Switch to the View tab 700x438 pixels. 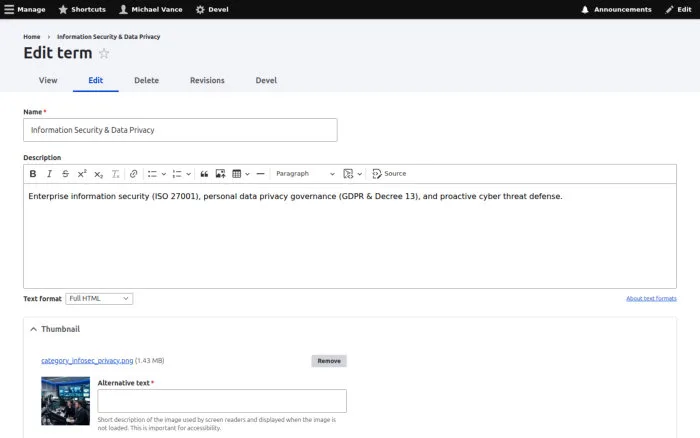tap(48, 80)
